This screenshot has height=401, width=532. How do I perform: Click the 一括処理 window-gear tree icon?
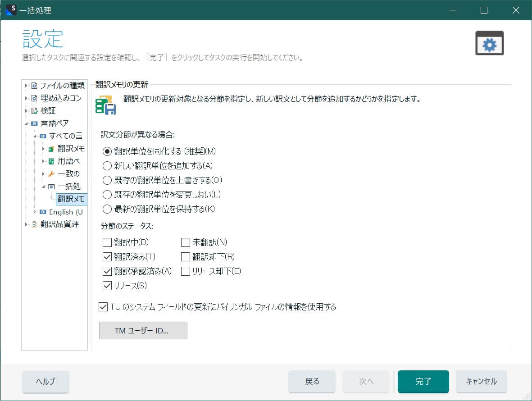51,187
